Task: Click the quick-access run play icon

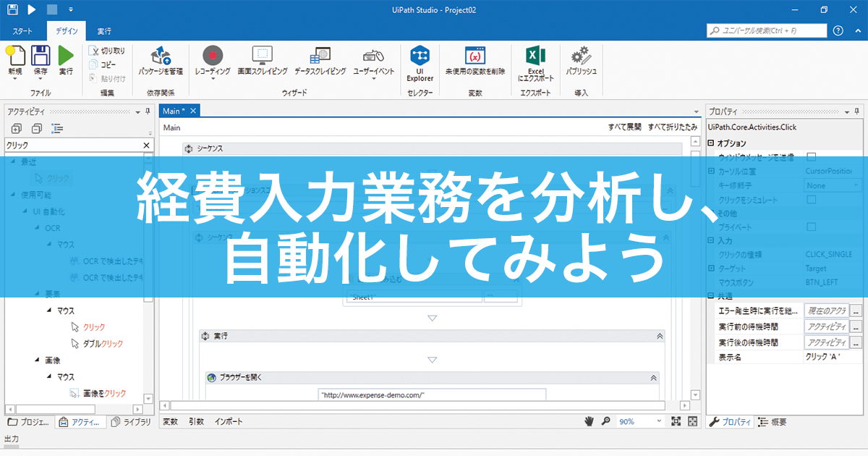Action: coord(32,10)
